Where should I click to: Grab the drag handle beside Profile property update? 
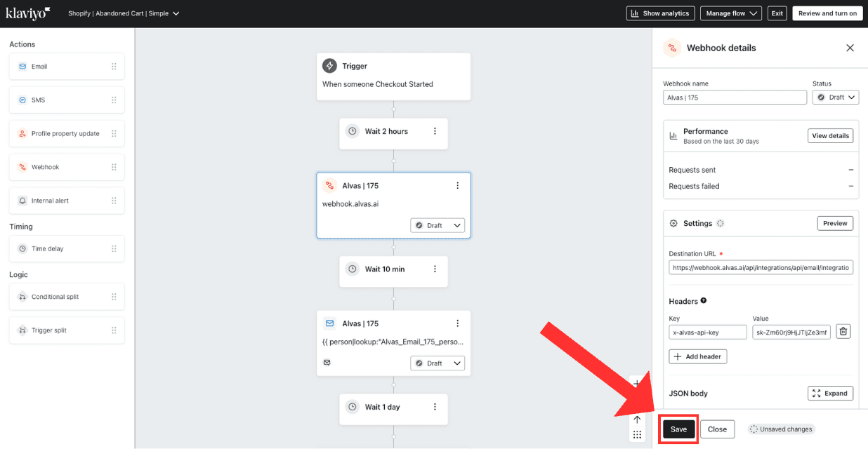pyautogui.click(x=114, y=134)
